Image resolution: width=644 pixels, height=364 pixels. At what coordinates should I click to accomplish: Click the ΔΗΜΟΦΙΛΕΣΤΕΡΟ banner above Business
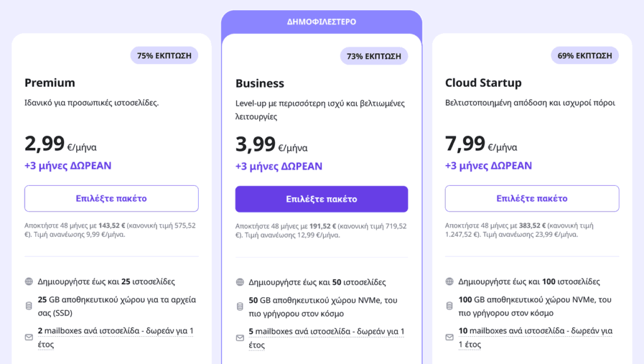tap(321, 22)
